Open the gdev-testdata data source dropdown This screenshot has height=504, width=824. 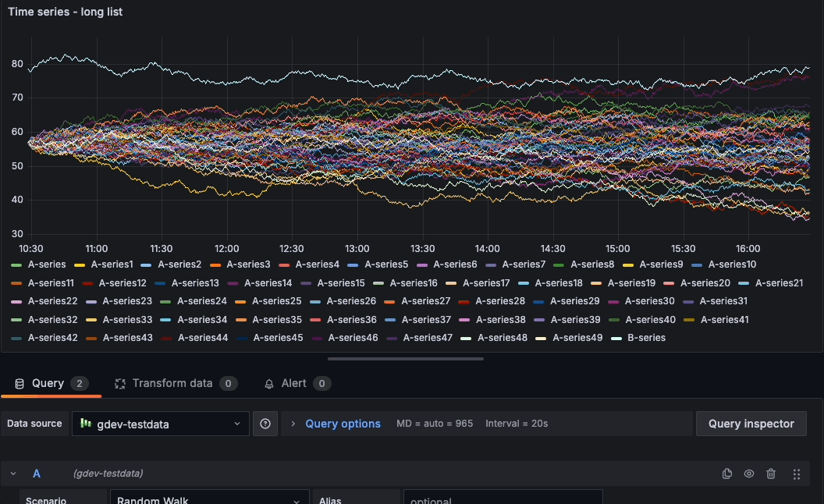click(x=161, y=424)
